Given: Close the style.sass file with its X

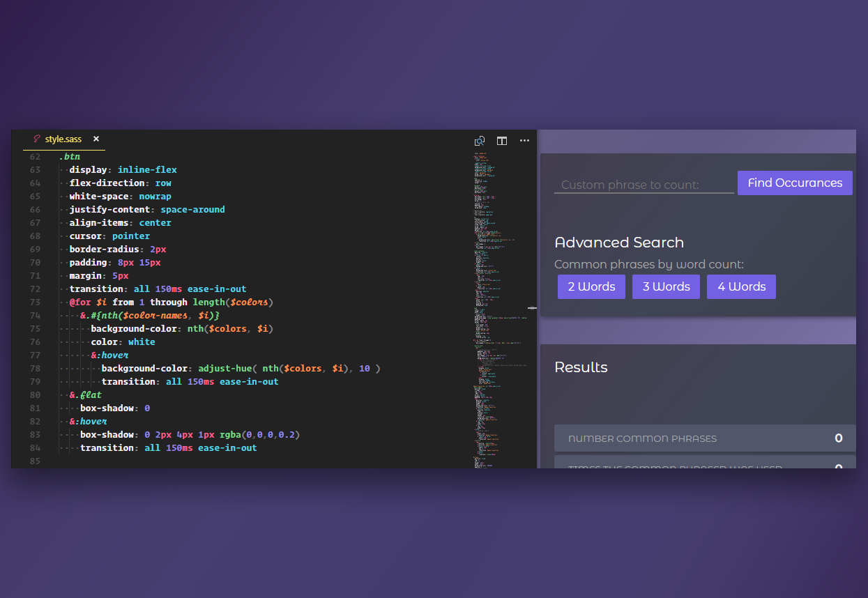Looking at the screenshot, I should click(96, 139).
